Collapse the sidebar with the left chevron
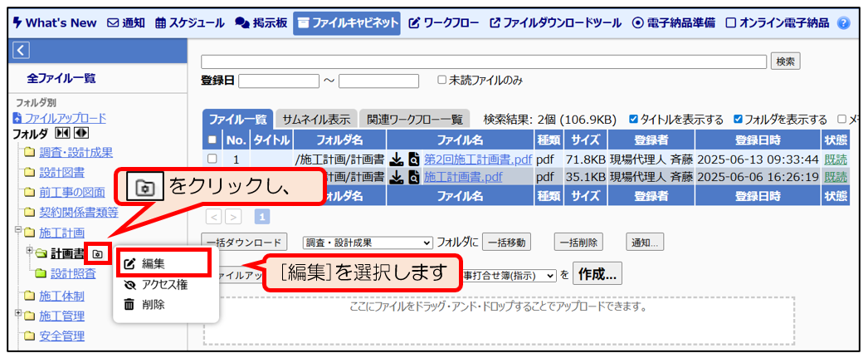 coord(22,51)
